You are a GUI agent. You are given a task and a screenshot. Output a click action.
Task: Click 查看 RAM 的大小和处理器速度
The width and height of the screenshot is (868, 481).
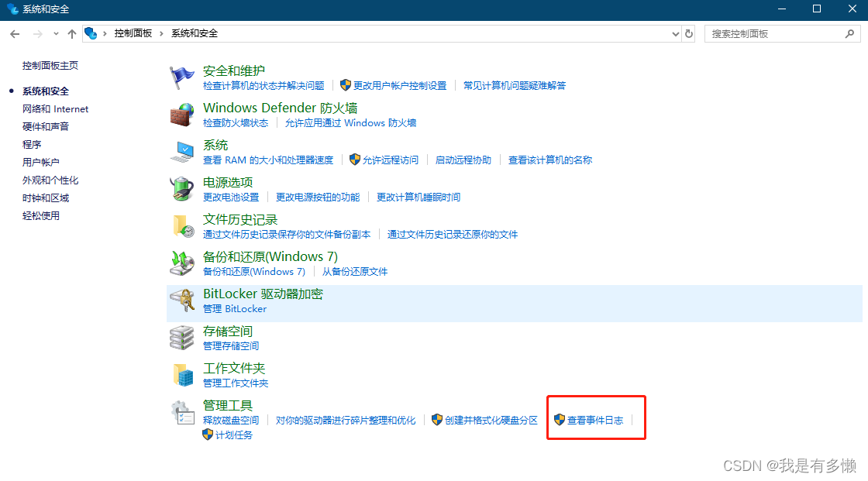[x=268, y=160]
